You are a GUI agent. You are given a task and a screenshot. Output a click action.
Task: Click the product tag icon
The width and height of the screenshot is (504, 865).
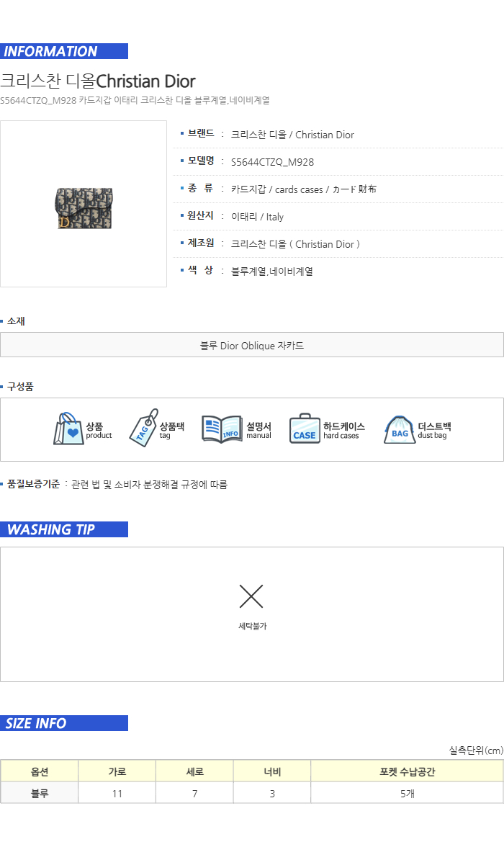click(x=143, y=428)
